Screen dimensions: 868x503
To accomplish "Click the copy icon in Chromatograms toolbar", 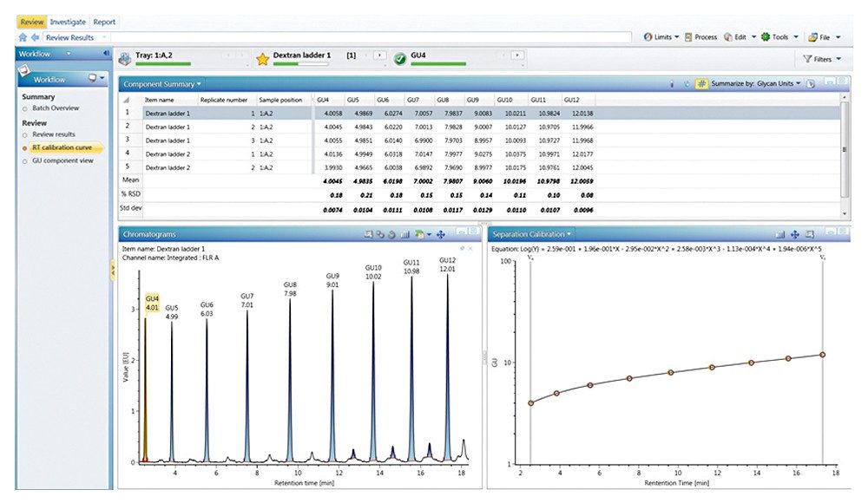I will (x=404, y=235).
